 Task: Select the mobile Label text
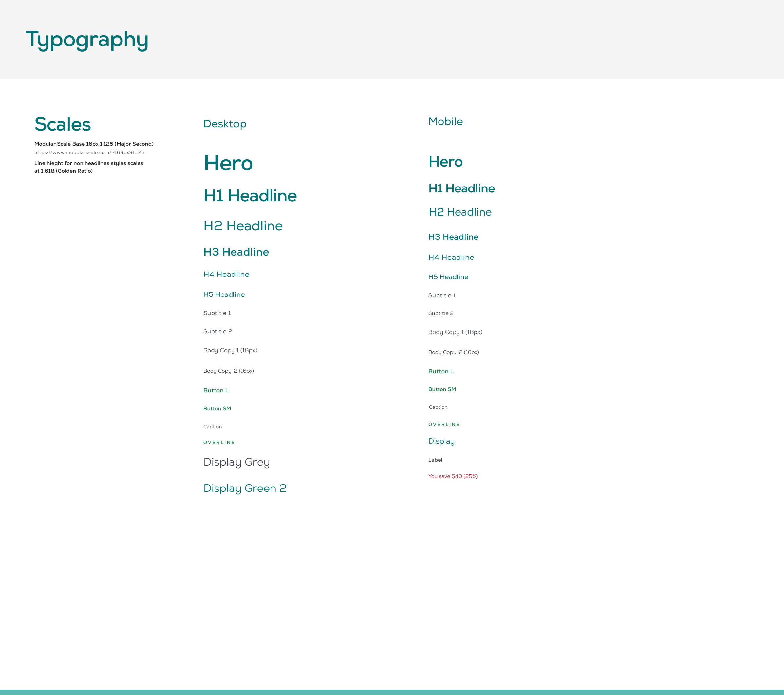[435, 460]
